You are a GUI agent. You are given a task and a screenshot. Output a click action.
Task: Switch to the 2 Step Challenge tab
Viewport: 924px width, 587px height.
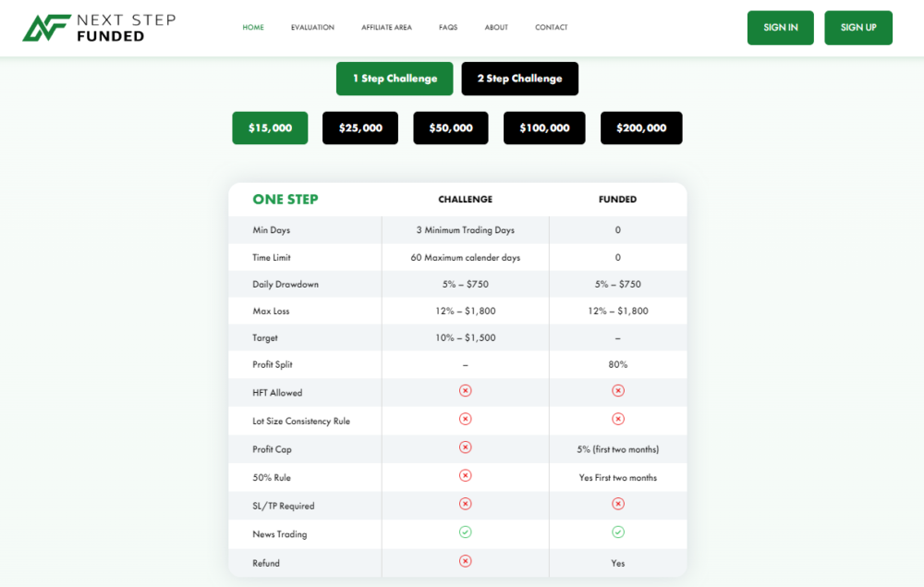point(519,79)
